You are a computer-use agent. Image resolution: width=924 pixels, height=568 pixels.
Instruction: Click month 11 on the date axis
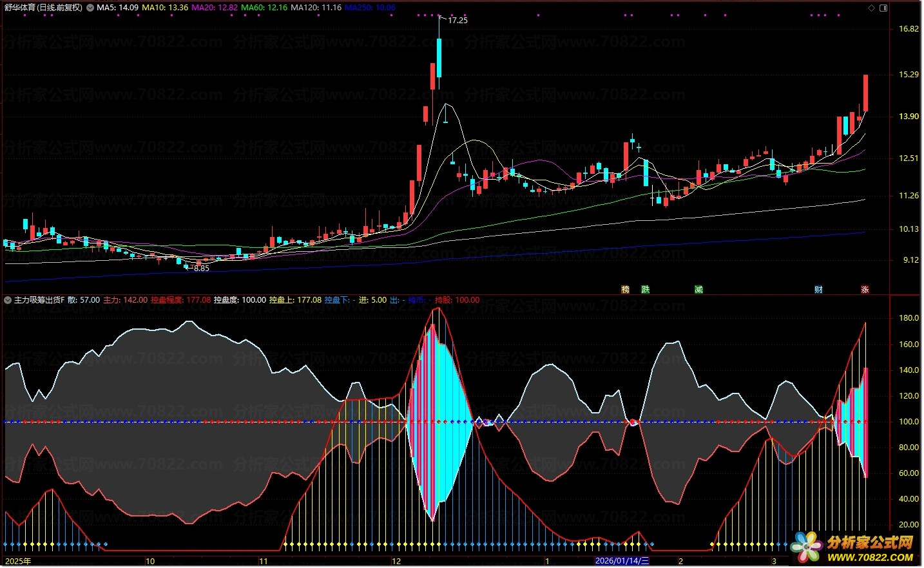click(263, 562)
